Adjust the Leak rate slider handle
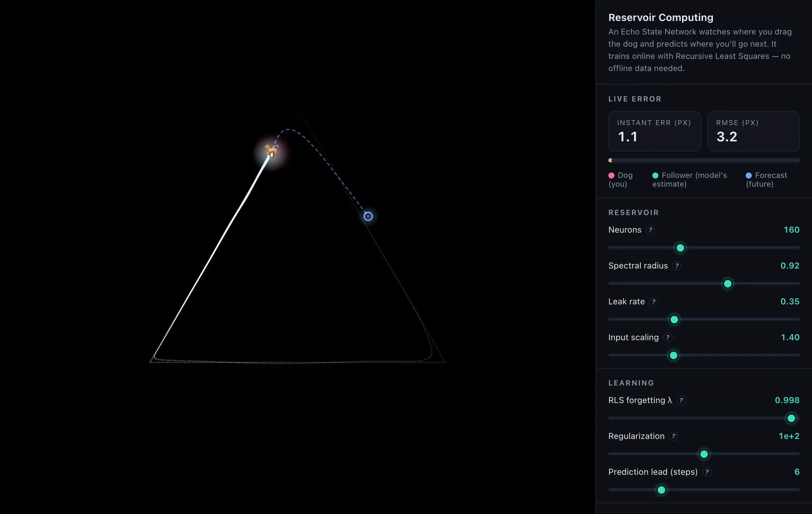This screenshot has height=514, width=812. point(674,320)
